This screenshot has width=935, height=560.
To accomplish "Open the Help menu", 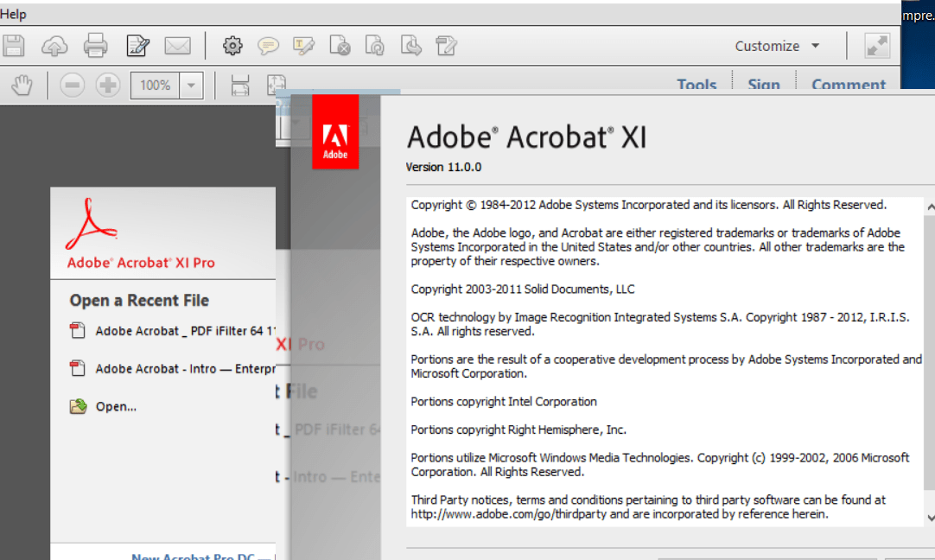I will pos(13,14).
